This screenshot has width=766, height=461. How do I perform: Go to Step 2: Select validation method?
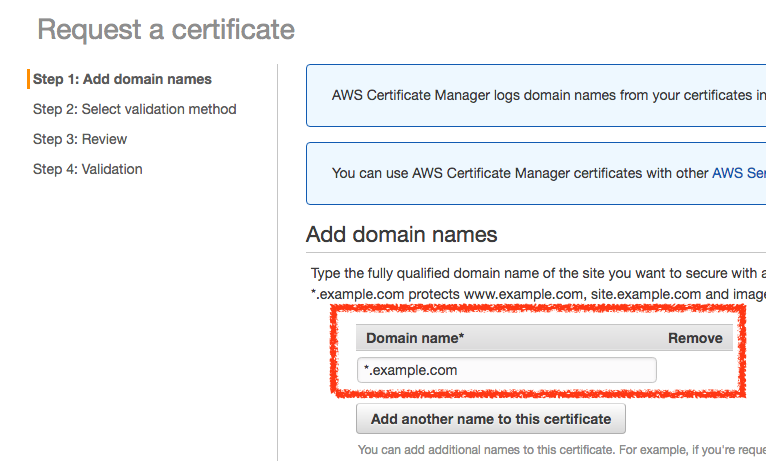coord(134,109)
